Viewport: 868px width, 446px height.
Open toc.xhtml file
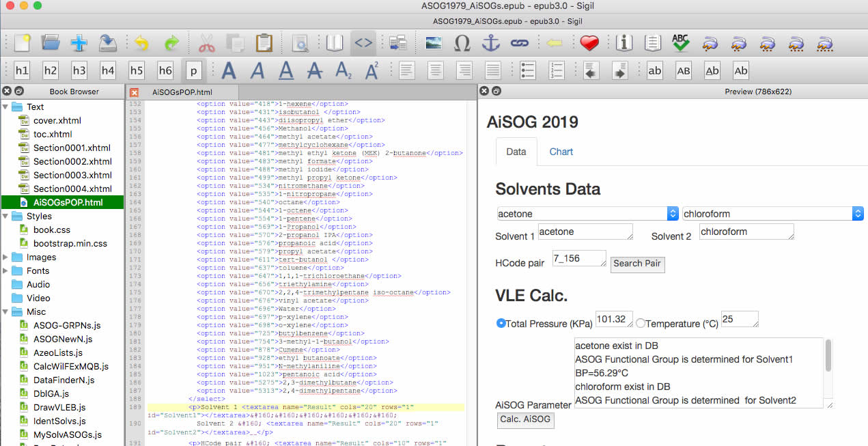click(x=53, y=134)
